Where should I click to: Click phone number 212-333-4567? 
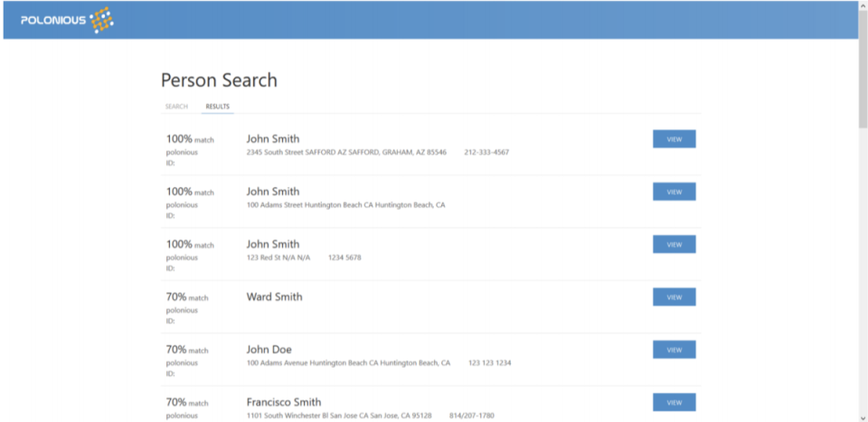coord(486,153)
